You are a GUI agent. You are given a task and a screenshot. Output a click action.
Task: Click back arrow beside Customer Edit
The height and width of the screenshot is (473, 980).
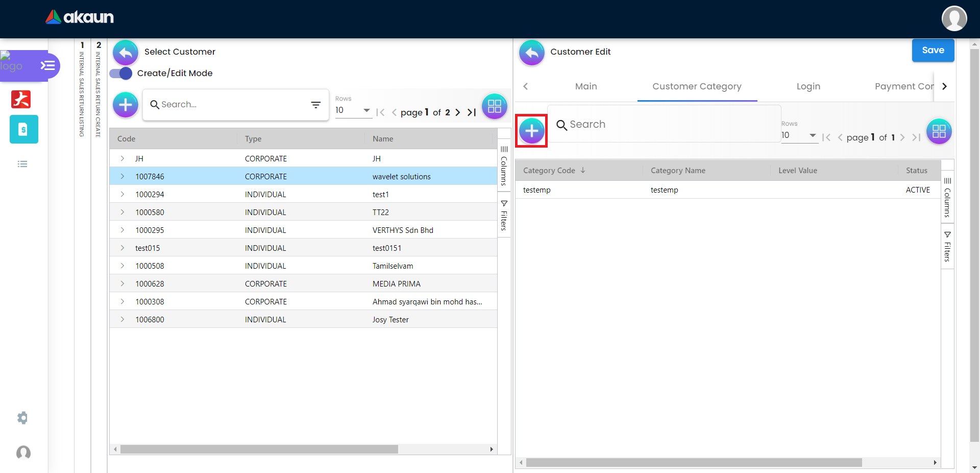[x=531, y=52]
